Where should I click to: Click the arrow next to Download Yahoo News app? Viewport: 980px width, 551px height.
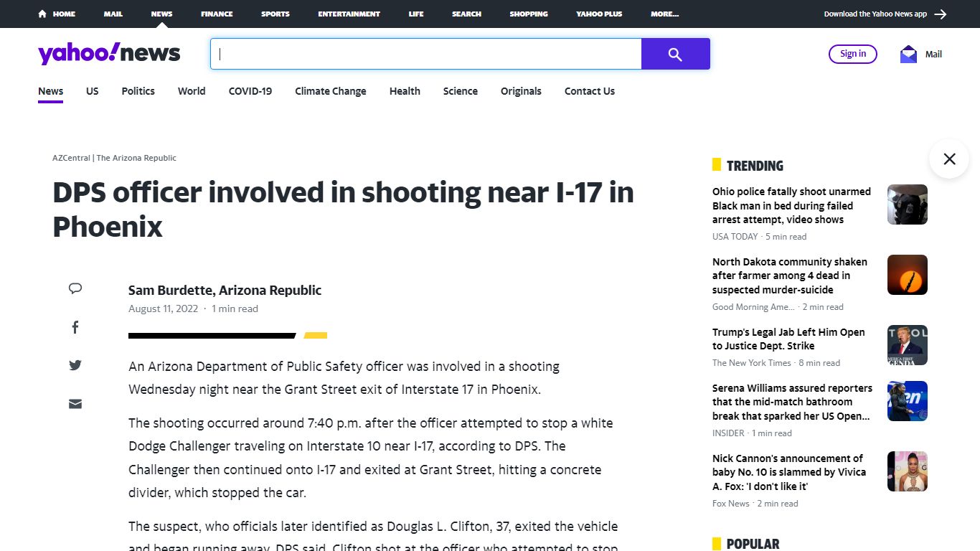pos(941,14)
